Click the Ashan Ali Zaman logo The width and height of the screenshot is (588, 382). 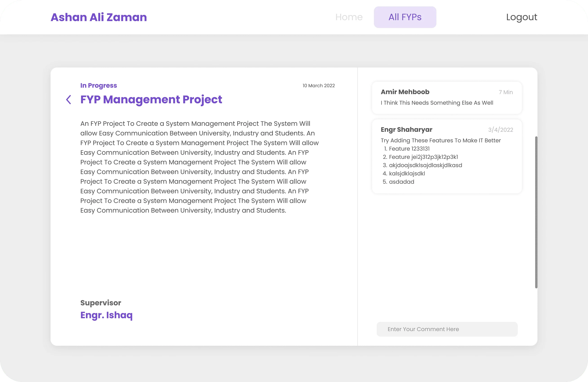99,17
